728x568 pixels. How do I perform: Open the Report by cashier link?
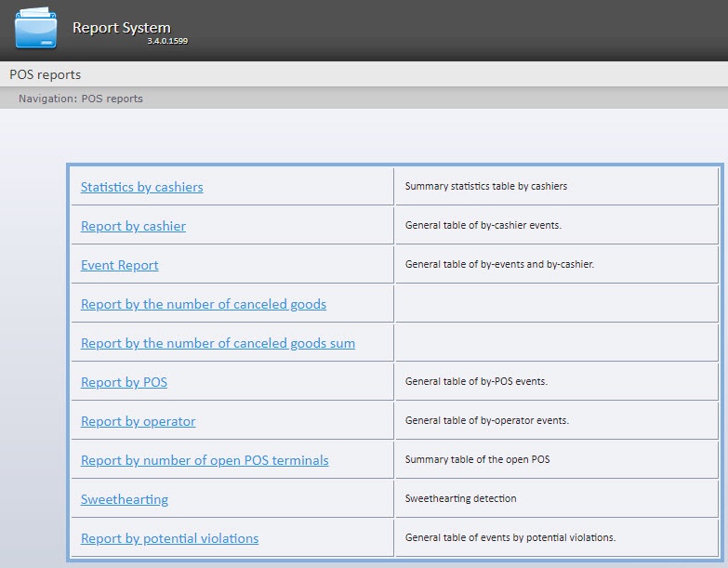[x=133, y=226]
